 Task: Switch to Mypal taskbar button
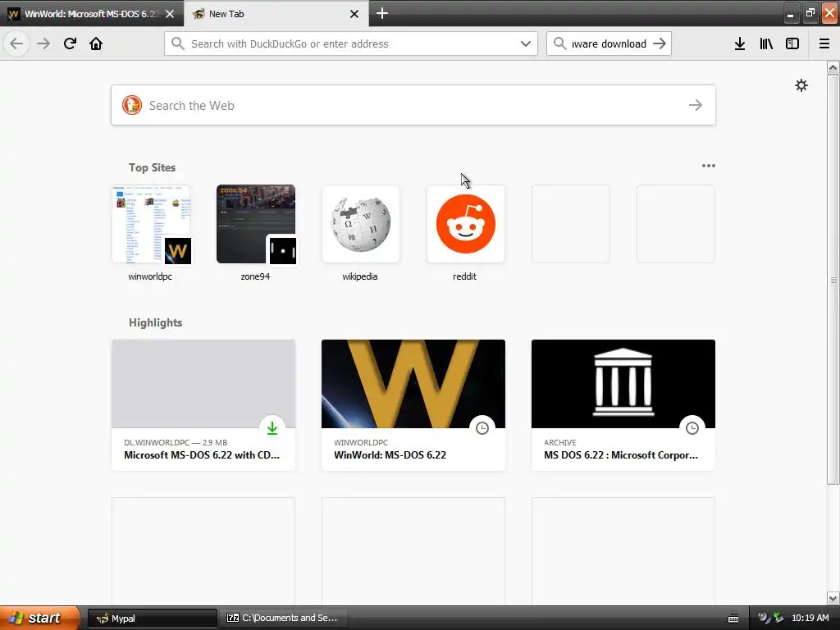[152, 619]
